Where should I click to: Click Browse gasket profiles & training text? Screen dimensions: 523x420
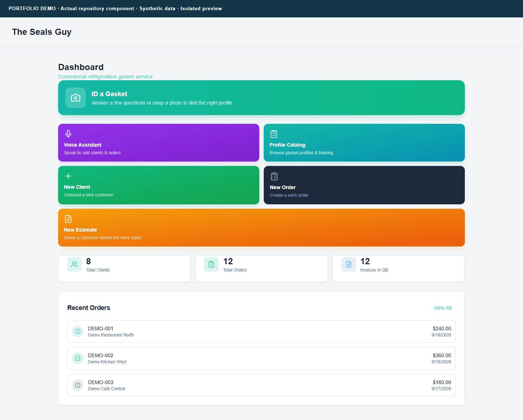(301, 153)
